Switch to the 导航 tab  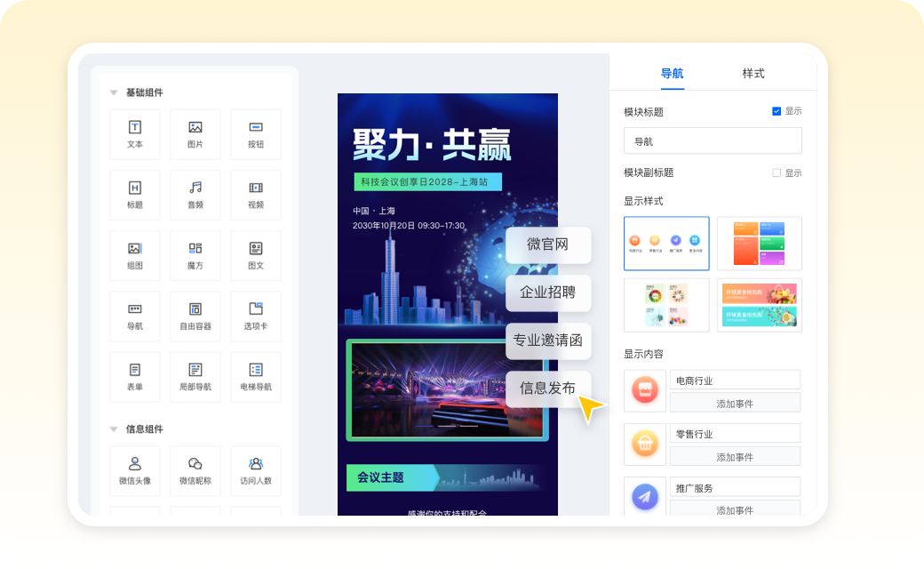coord(672,74)
